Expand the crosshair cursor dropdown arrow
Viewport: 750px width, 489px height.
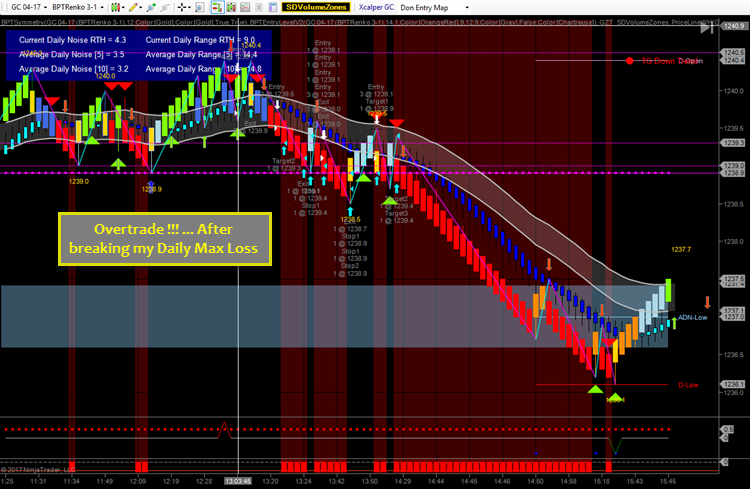(189, 7)
